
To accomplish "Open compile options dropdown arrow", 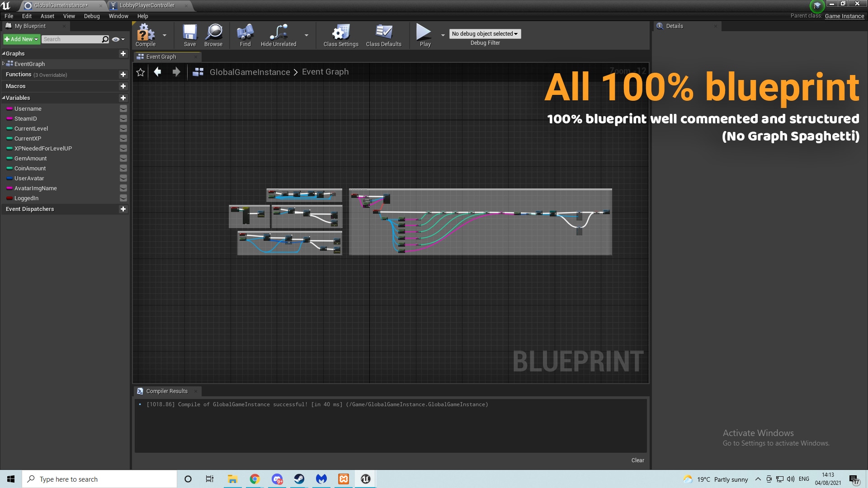I will (x=165, y=35).
